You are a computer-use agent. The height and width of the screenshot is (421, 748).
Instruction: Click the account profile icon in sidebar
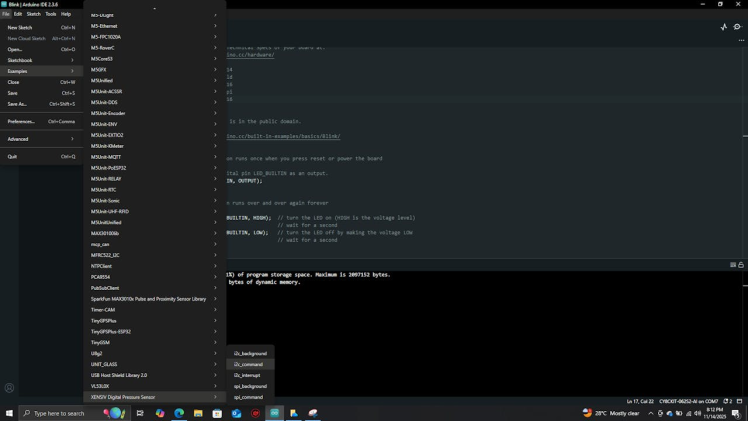[x=9, y=388]
